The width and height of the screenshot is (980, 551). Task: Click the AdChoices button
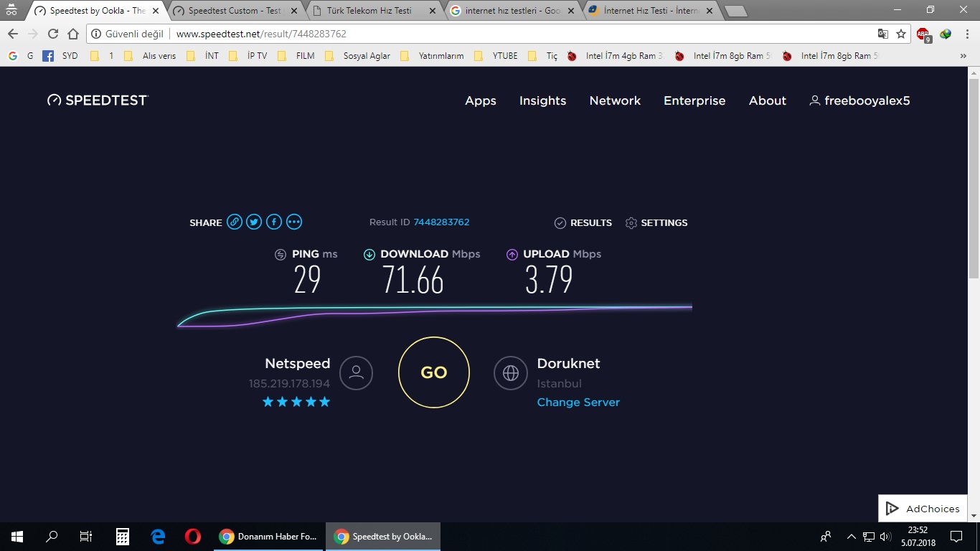coord(923,509)
